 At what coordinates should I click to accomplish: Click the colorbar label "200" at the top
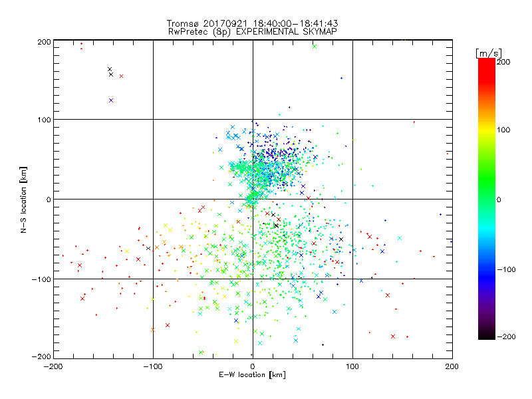(x=503, y=62)
